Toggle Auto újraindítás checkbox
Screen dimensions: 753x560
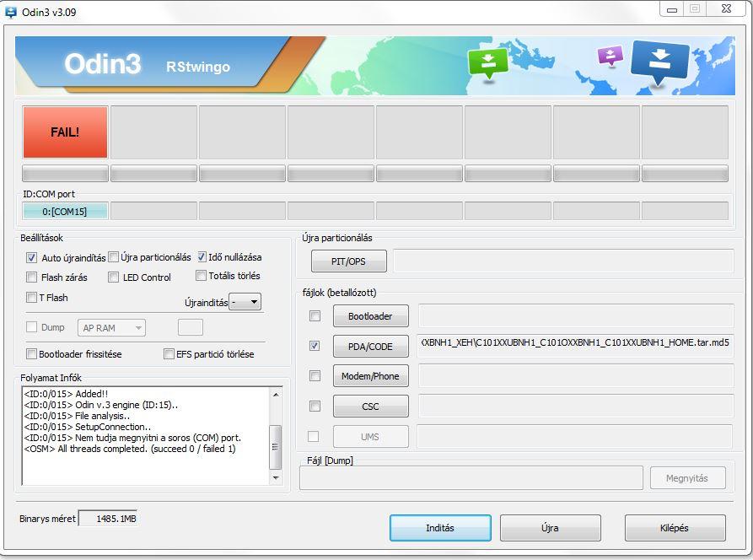tap(32, 258)
